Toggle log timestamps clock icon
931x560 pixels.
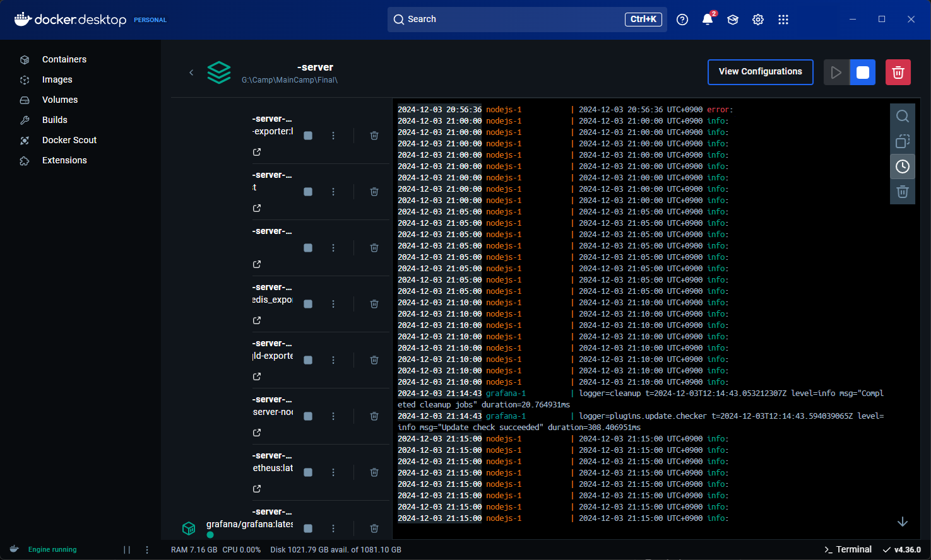903,166
